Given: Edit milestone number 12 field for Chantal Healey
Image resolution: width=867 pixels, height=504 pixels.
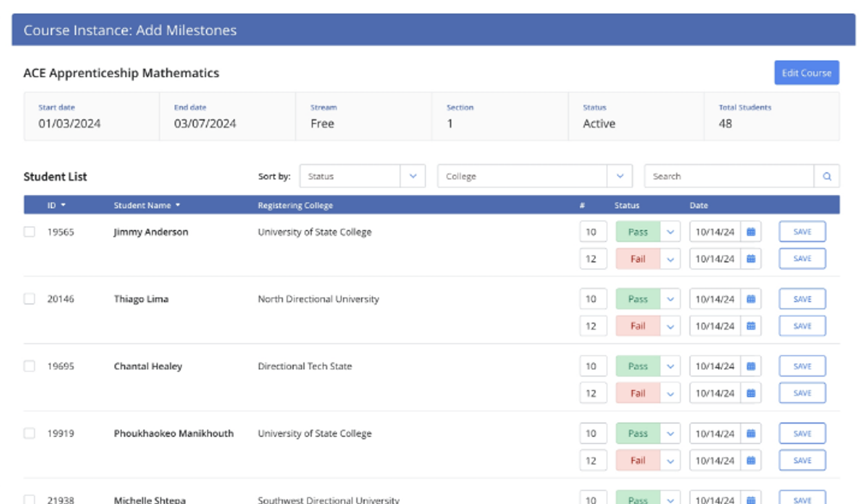Looking at the screenshot, I should [x=593, y=393].
